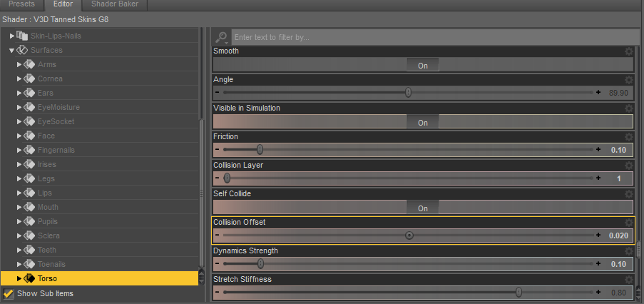The image size is (644, 304).
Task: Increase Angle with the plus button
Action: point(598,93)
